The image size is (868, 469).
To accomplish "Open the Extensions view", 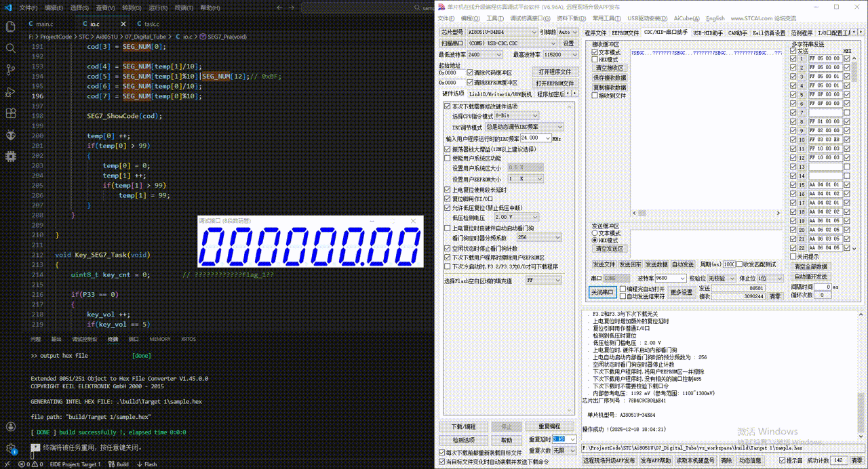I will [10, 113].
